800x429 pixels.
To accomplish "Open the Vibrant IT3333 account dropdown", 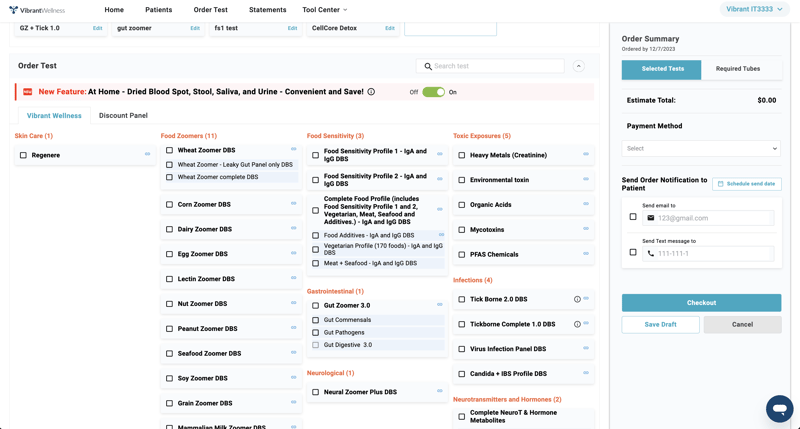I will coord(754,9).
